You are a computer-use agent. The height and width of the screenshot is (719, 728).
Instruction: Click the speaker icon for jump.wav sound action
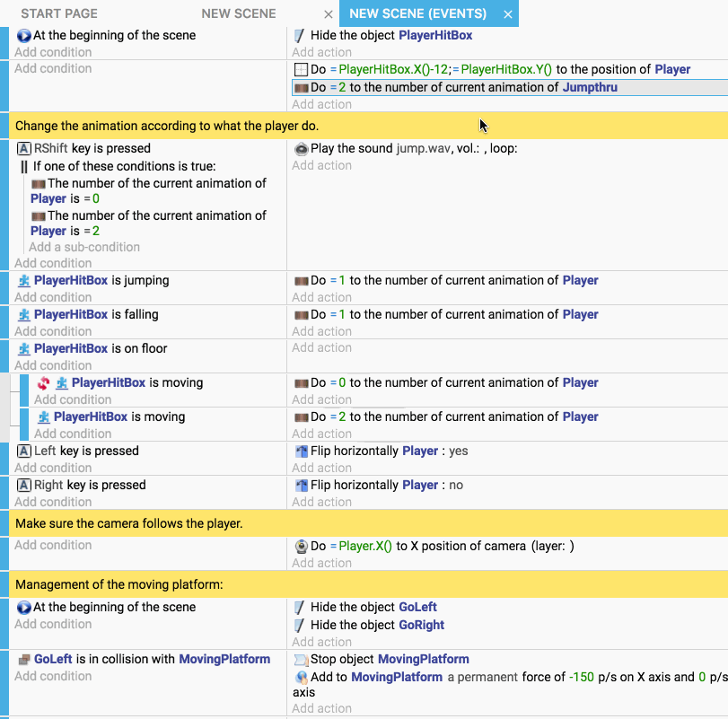point(299,148)
